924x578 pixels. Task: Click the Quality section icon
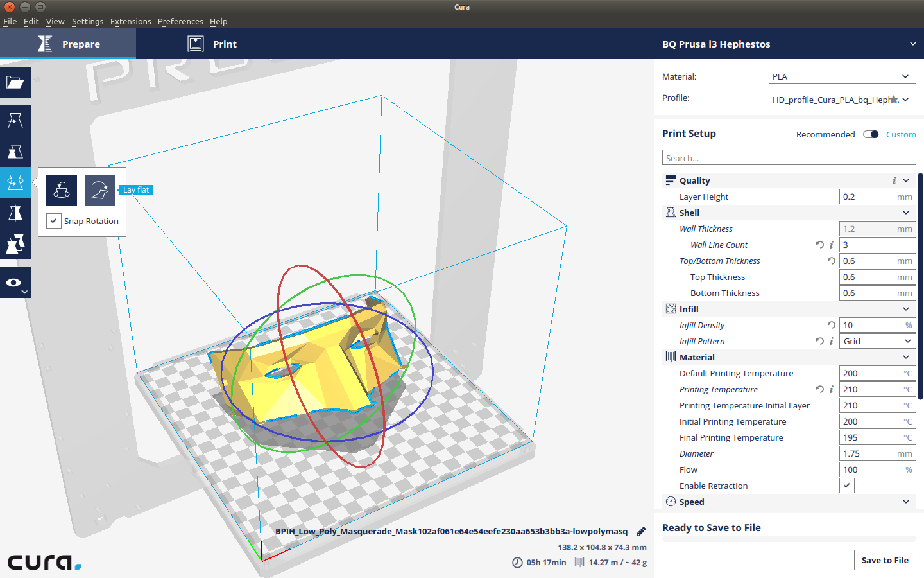tap(671, 180)
